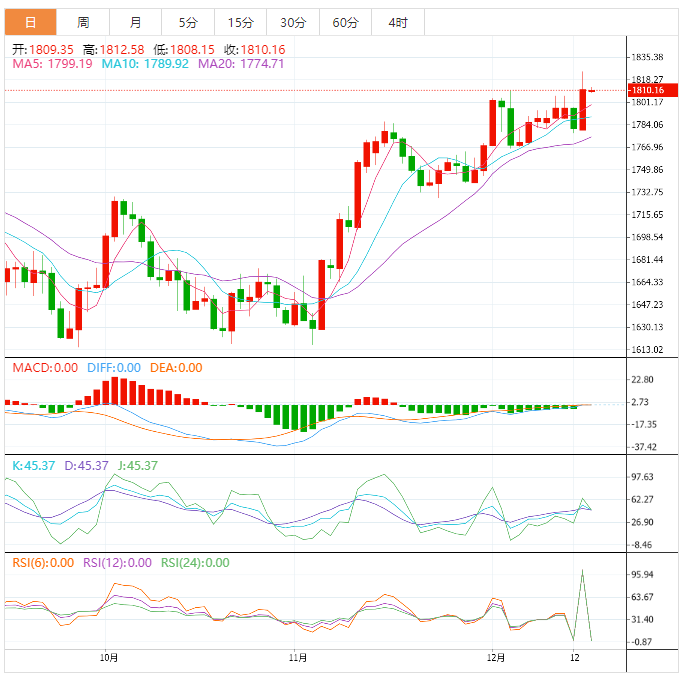Viewport: 685px width, 683px height.
Task: Open the 5分 chart tab
Action: pos(188,22)
